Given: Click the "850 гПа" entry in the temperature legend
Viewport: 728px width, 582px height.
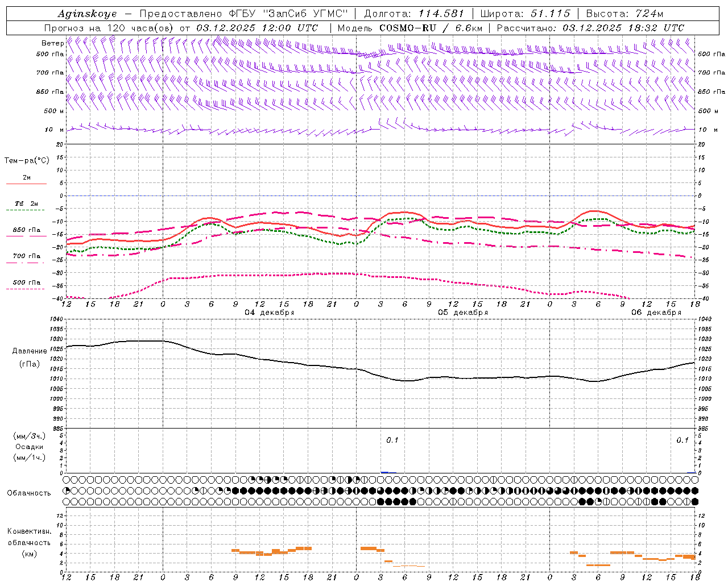Looking at the screenshot, I should coord(27,230).
